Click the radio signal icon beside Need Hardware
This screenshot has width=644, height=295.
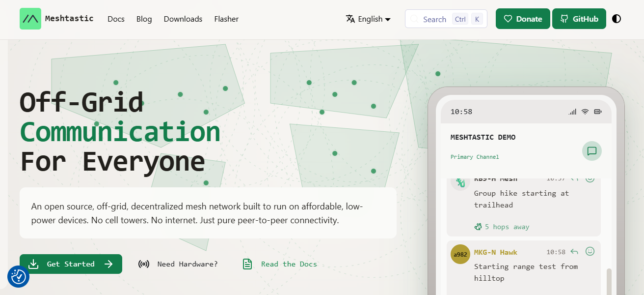[144, 264]
